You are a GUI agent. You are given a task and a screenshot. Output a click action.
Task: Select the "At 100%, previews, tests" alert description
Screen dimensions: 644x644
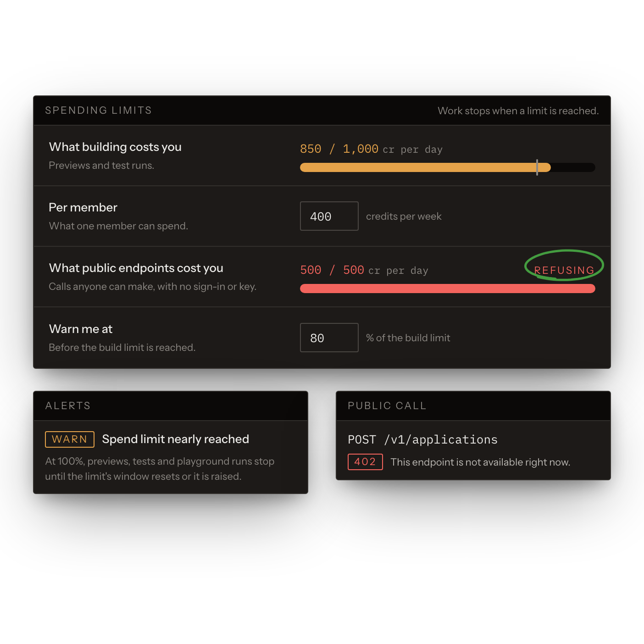pos(160,469)
